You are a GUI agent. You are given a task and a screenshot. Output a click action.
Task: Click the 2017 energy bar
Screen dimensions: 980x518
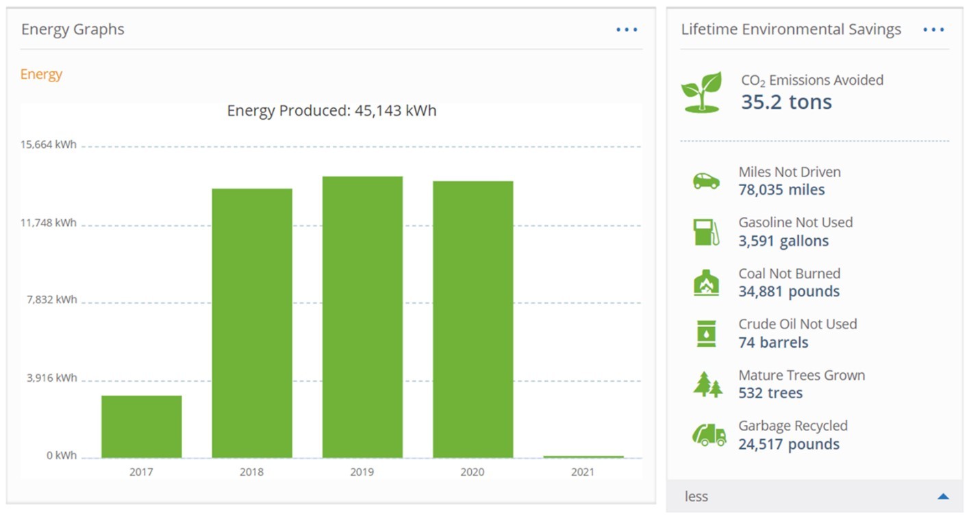pos(142,426)
